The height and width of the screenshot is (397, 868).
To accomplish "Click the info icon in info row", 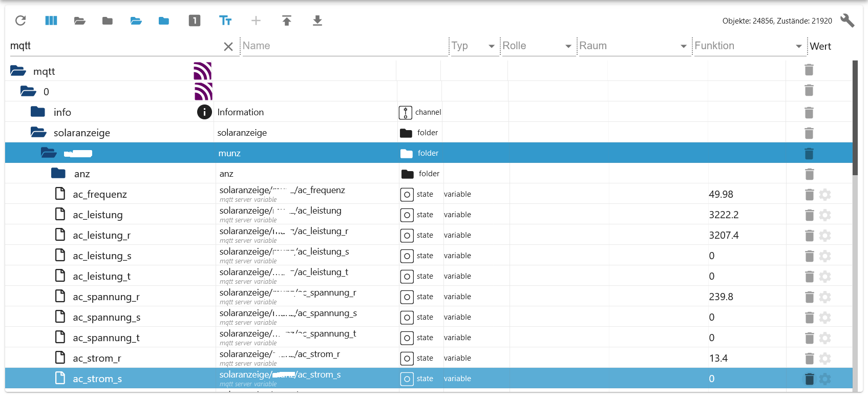I will coord(204,112).
